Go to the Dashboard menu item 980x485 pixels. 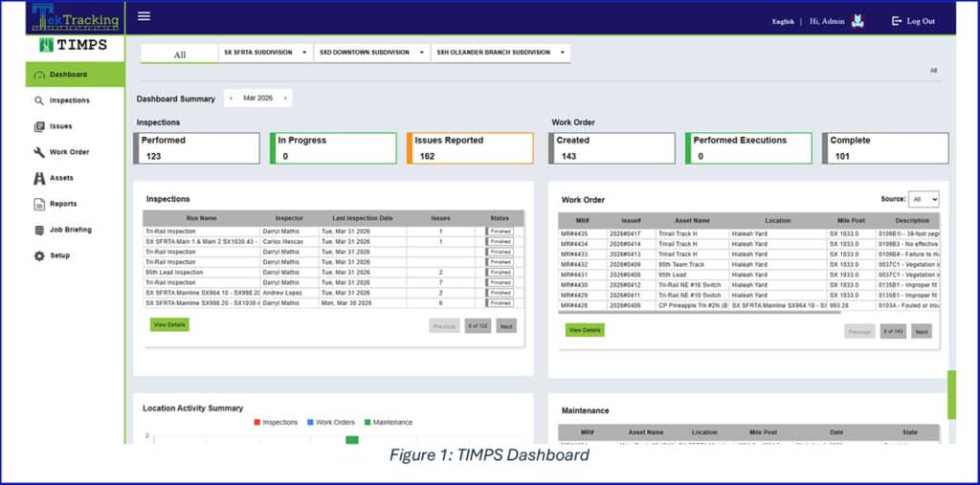(75, 75)
